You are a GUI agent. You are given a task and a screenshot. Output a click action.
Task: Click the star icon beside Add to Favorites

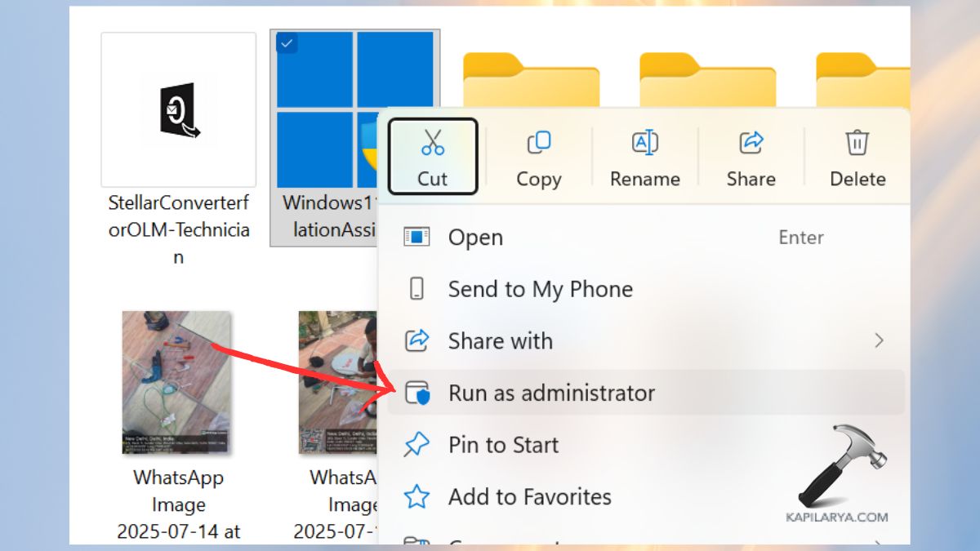(x=418, y=496)
